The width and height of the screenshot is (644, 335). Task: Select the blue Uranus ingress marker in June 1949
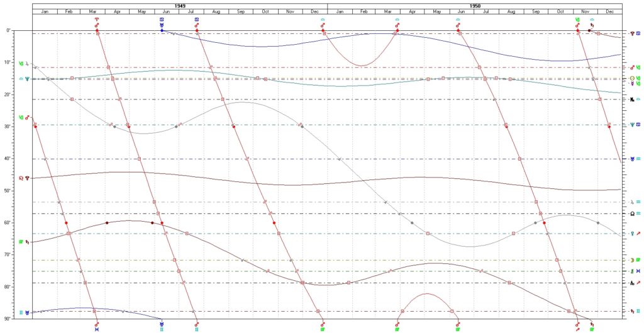pyautogui.click(x=162, y=30)
